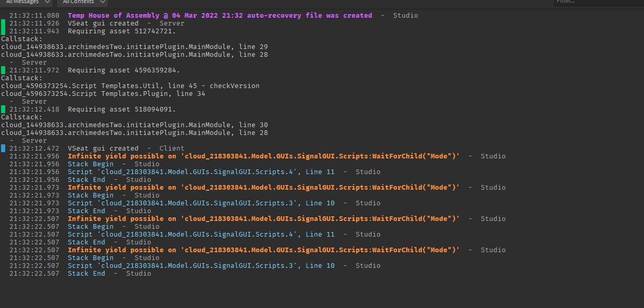Select the Infinite yield warning at 21:32:21.973
Image resolution: width=644 pixels, height=308 pixels.
pos(263,188)
